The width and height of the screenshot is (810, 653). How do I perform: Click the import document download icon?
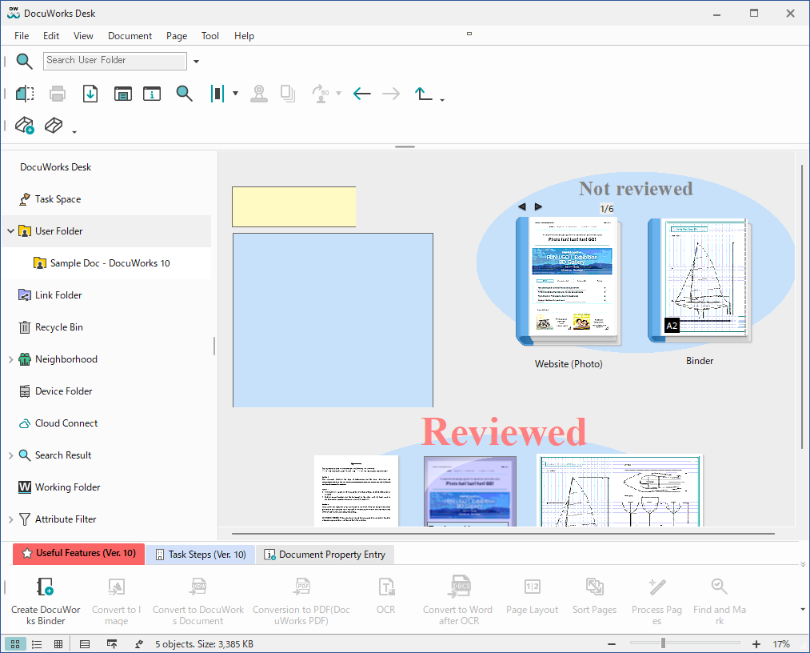(90, 94)
